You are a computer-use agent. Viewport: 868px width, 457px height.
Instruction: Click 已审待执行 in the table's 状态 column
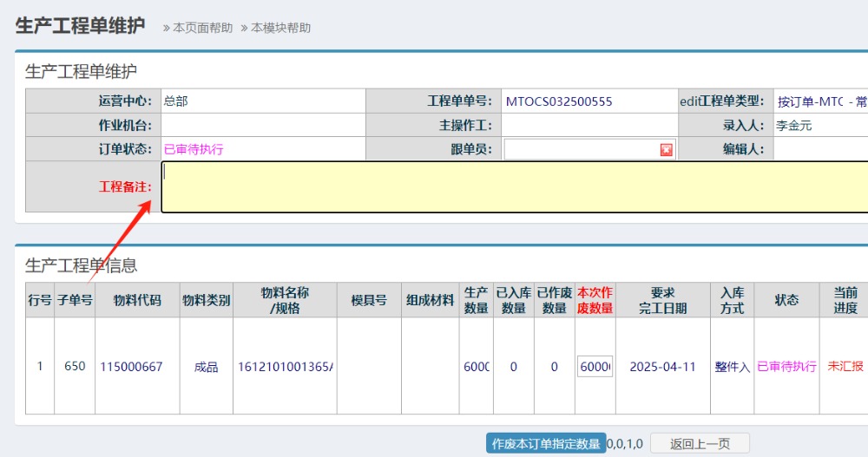(786, 367)
